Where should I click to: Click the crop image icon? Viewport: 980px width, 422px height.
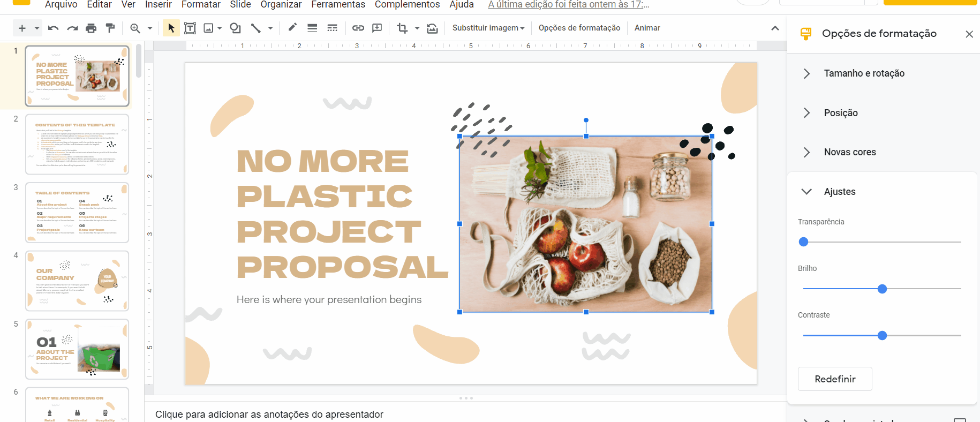402,28
